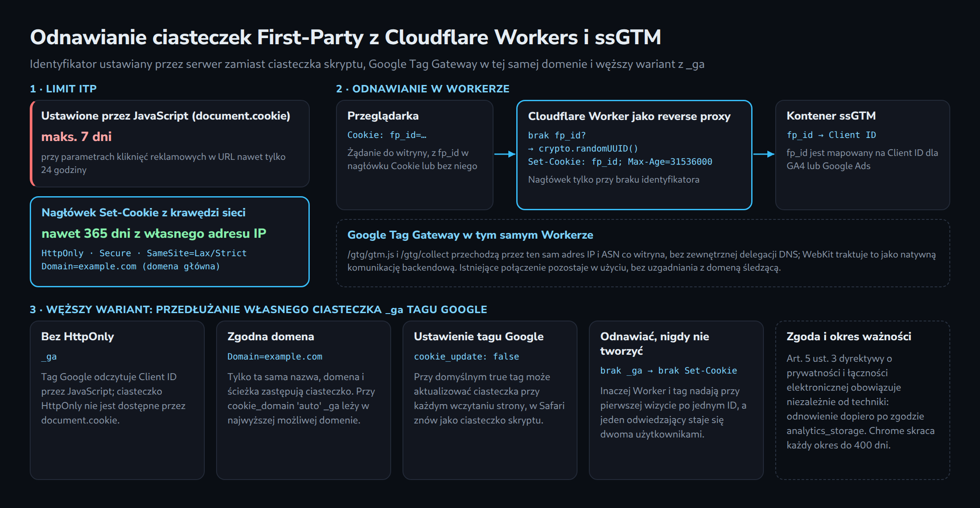Click the code 'cookie_update: false'

coord(466,356)
